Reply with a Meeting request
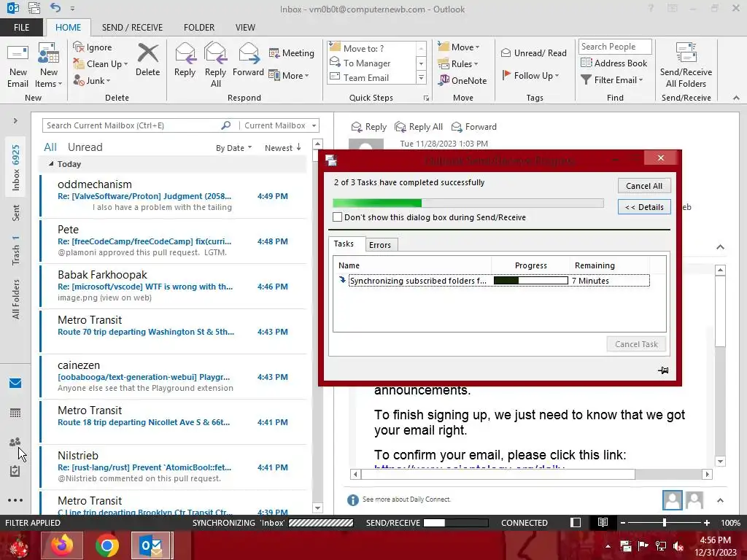 click(292, 52)
